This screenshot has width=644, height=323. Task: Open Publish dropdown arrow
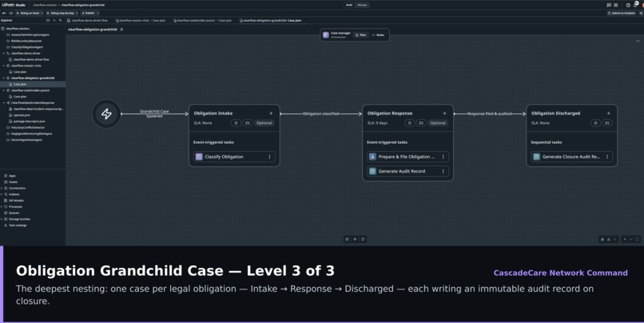click(97, 13)
